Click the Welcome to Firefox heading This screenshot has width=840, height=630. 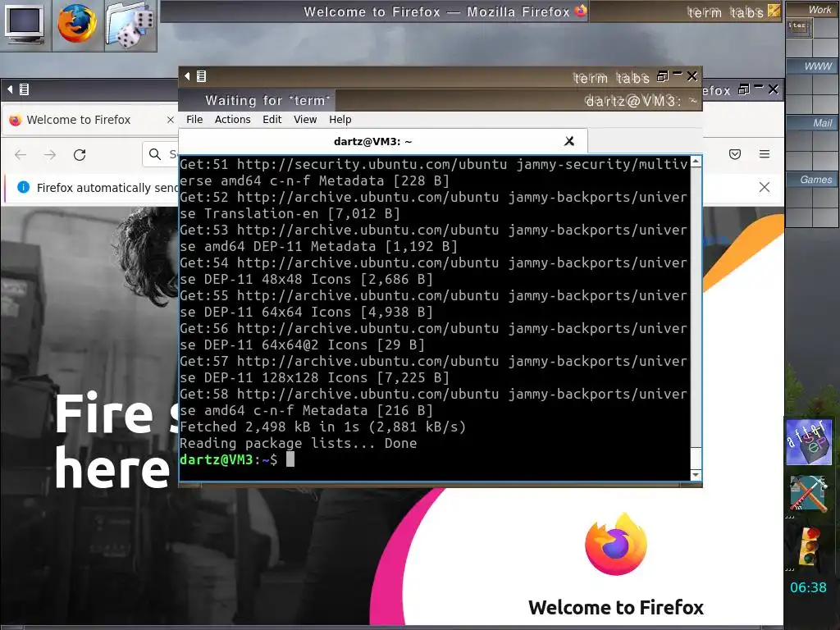(616, 608)
